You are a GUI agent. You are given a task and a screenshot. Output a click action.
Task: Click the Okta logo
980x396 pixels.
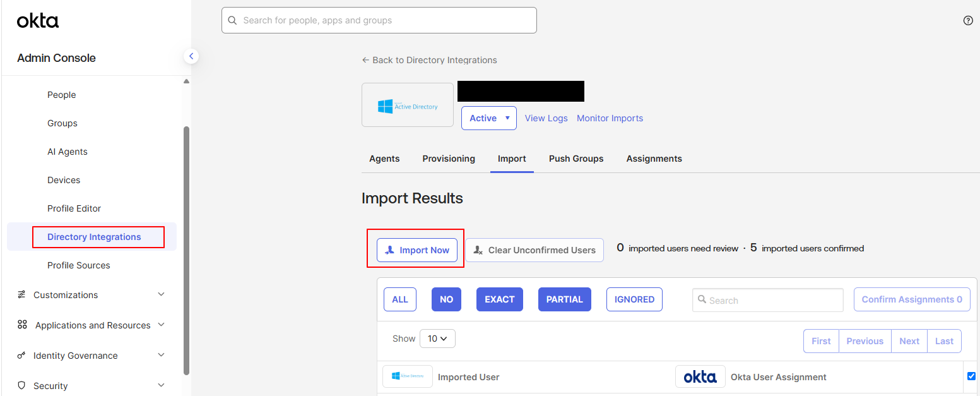(x=38, y=21)
